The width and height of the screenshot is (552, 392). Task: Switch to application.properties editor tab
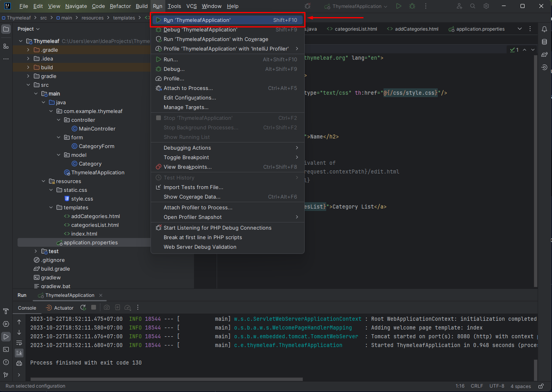click(x=476, y=29)
